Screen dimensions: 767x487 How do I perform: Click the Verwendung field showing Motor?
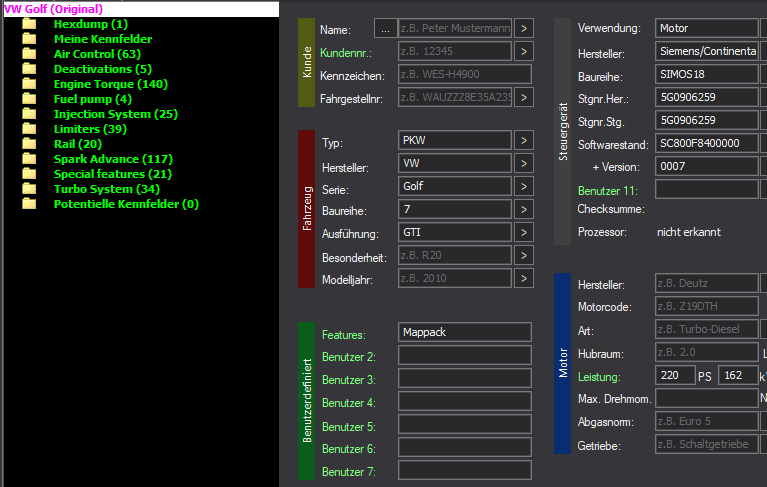coord(707,28)
